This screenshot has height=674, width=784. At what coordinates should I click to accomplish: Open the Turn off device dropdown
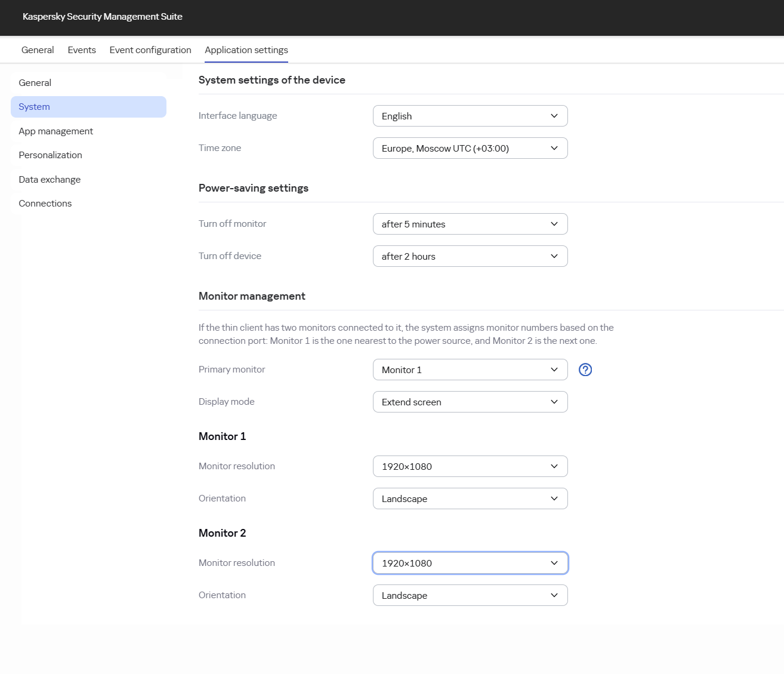click(x=470, y=256)
